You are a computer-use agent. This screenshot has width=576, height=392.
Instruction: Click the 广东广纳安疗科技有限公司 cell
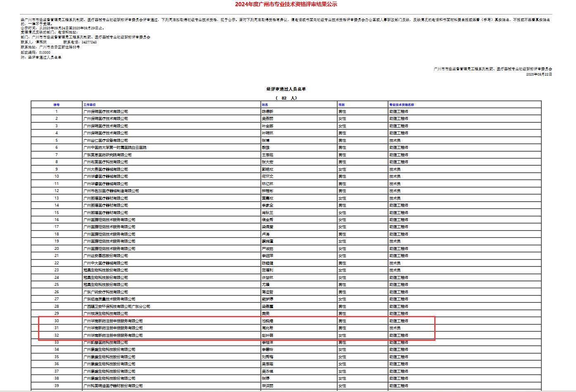click(x=105, y=292)
